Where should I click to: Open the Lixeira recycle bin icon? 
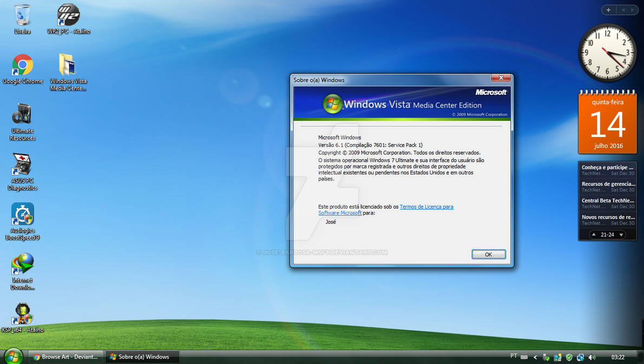(22, 19)
